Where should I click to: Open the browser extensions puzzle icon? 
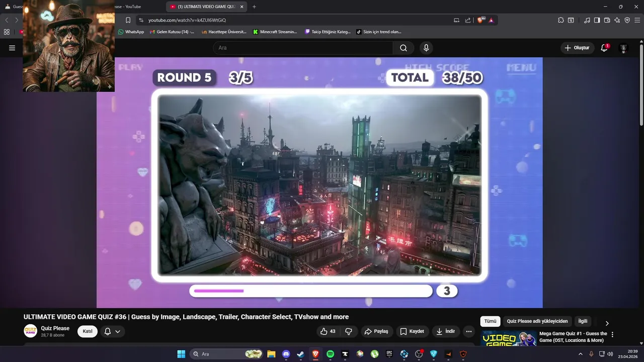coord(561,20)
